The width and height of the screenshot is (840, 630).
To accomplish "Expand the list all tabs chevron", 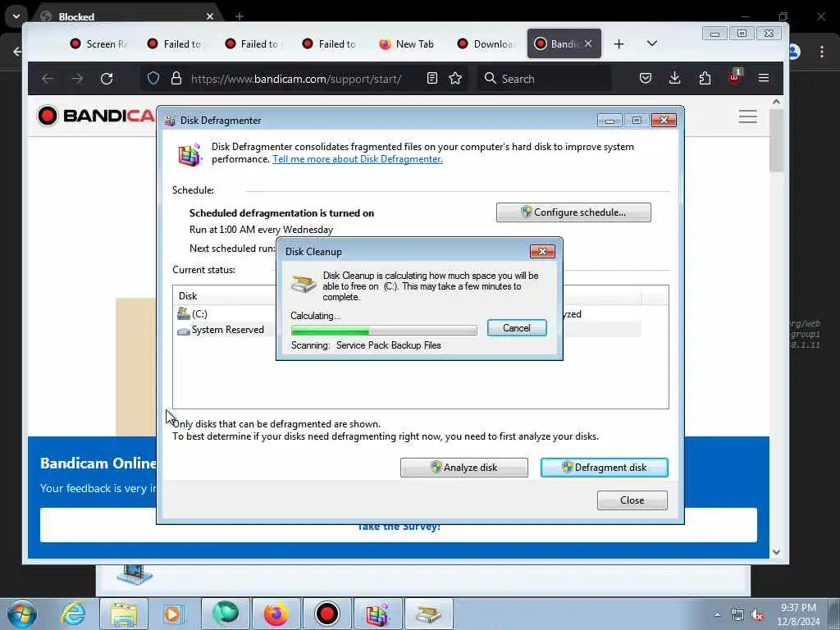I will [x=652, y=43].
